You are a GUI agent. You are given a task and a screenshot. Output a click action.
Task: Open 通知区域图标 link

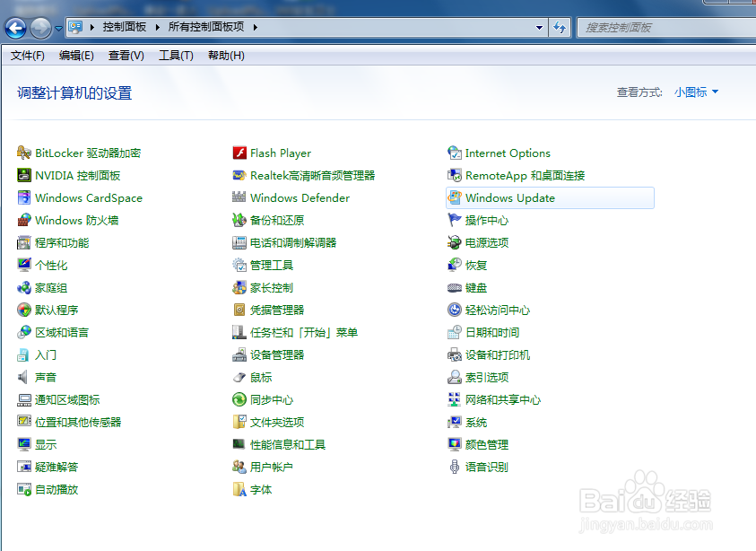coord(67,399)
